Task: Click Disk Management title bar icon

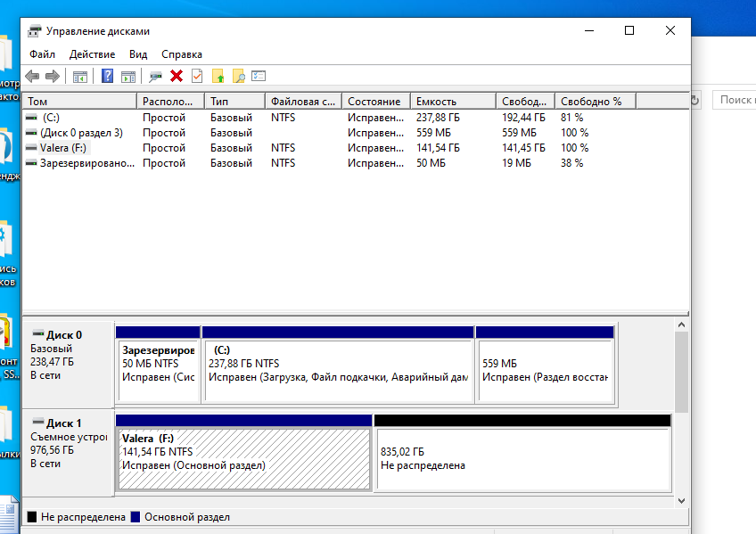Action: 35,31
